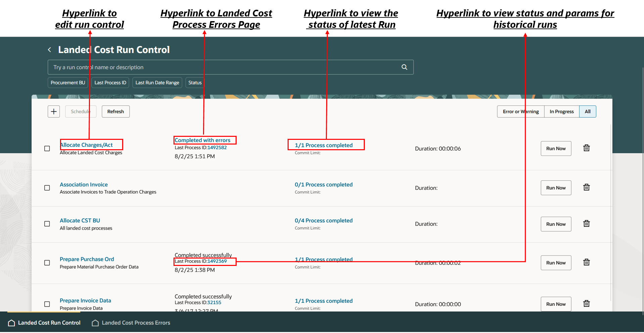
Task: Switch to Landed Cost Run Control bottom tab
Action: point(44,323)
